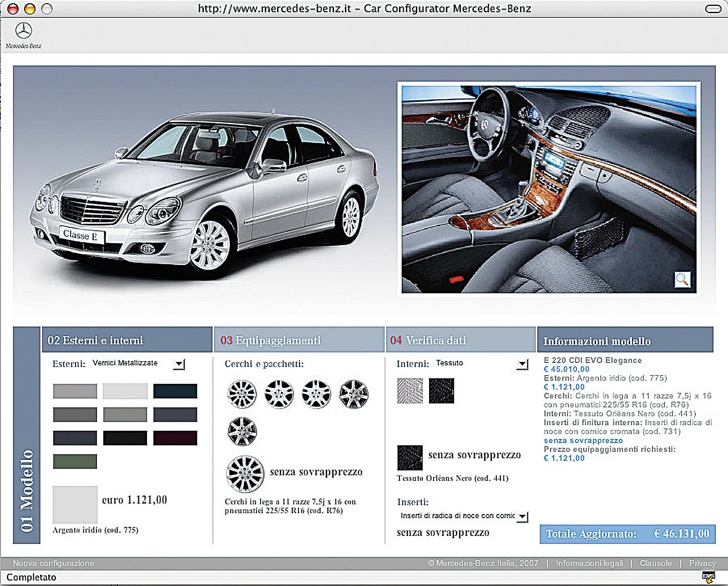Click the '© Mercedes-Benz Italia, 2007' text
This screenshot has height=586, width=728.
tap(483, 563)
